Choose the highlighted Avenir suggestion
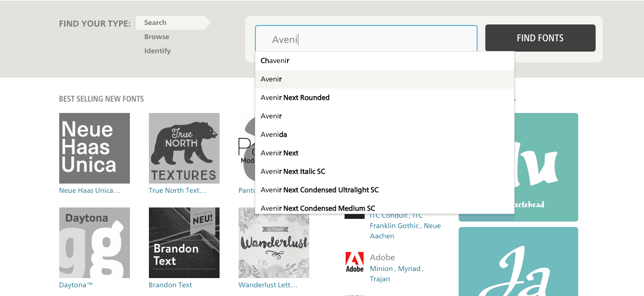Viewport: 644px width, 296px height. coord(384,79)
